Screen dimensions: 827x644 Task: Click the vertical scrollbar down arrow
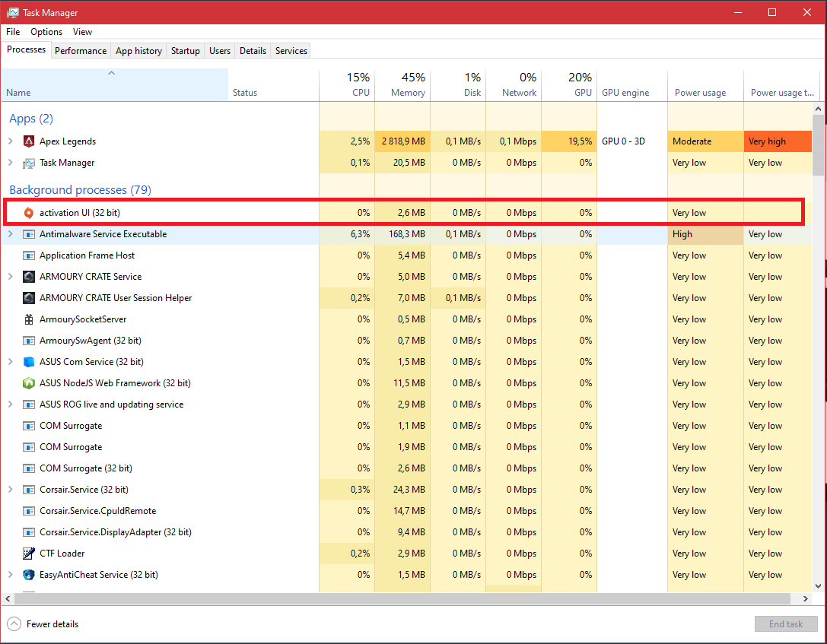pyautogui.click(x=819, y=586)
